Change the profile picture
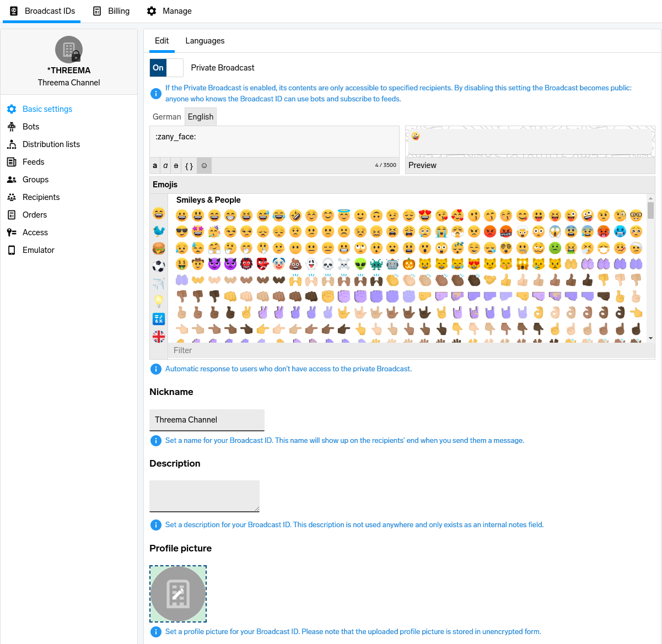 coord(178,594)
